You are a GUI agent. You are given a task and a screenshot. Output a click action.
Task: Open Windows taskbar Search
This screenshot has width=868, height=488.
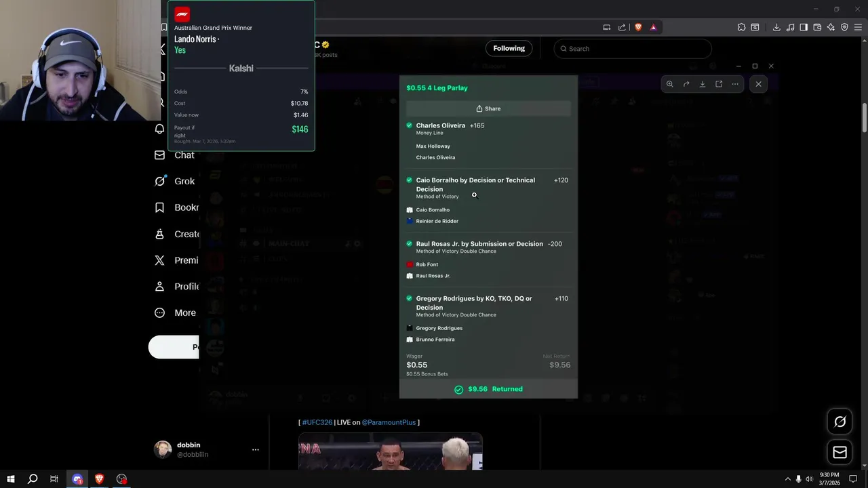pos(33,479)
